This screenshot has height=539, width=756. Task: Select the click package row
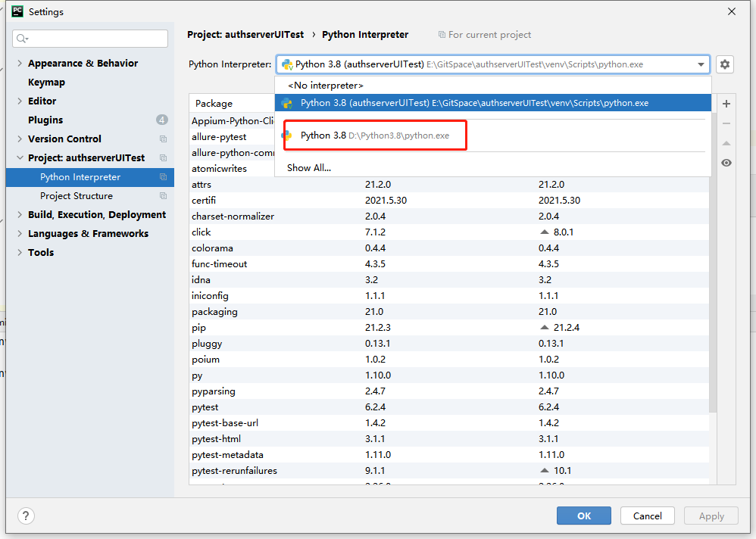tap(449, 232)
